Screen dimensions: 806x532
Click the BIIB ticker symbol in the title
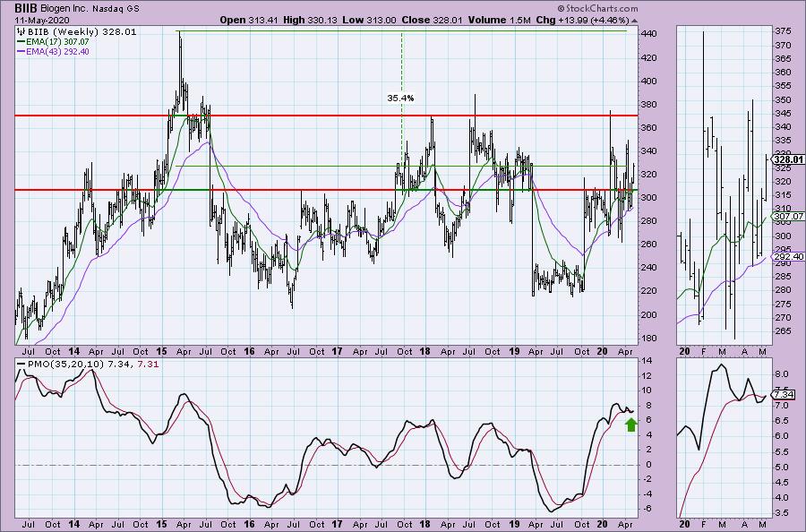pyautogui.click(x=26, y=8)
